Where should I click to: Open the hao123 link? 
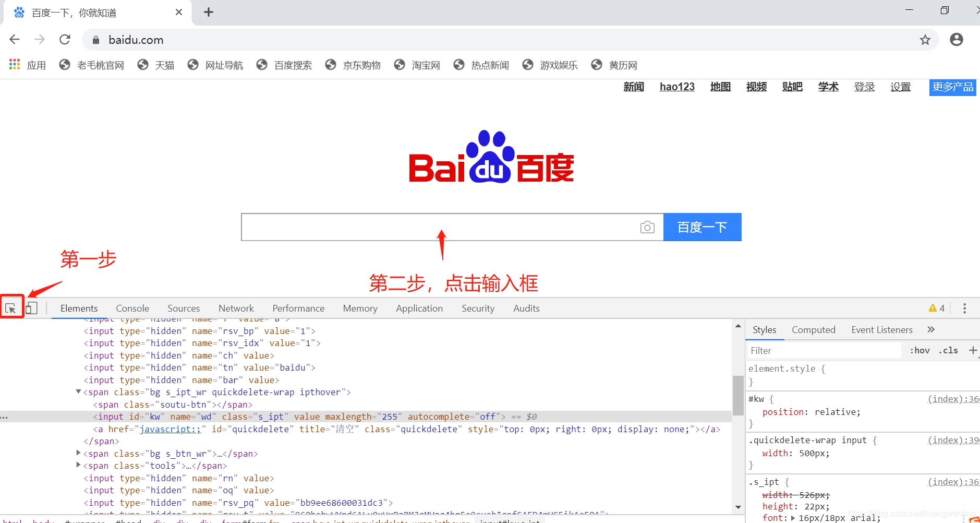[x=677, y=87]
